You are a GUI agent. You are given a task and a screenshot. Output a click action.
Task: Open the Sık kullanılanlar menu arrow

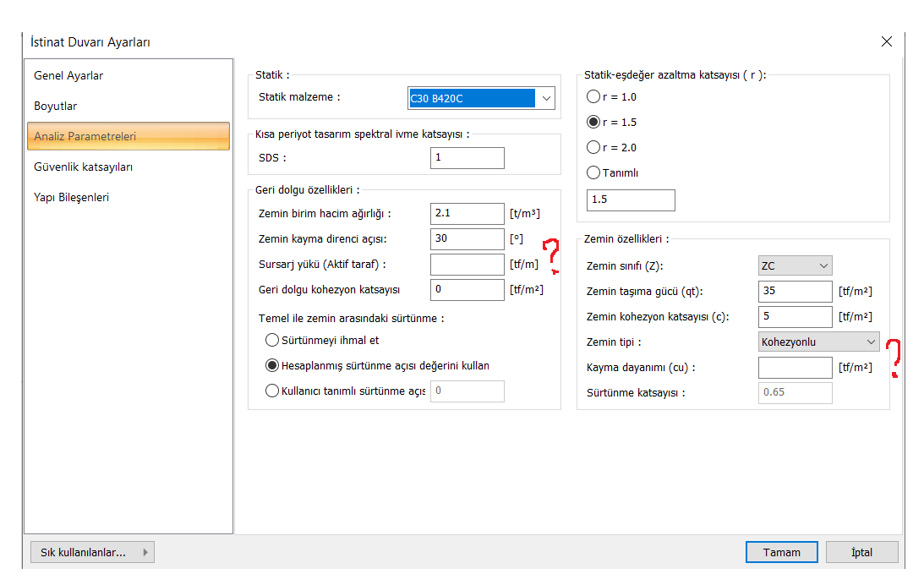[x=145, y=552]
